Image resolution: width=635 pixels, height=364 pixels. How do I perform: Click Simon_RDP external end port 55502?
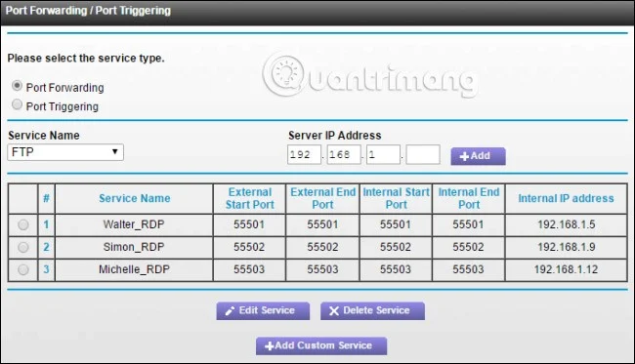coord(322,247)
